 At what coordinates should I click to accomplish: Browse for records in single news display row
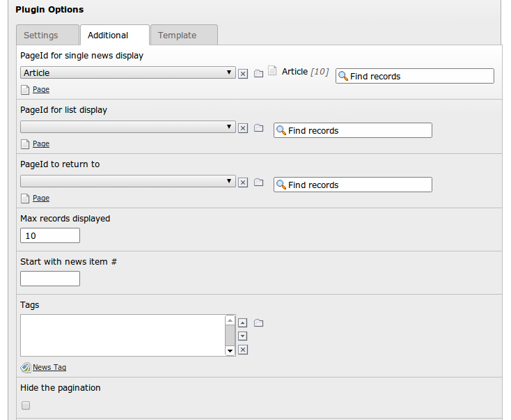pyautogui.click(x=258, y=74)
